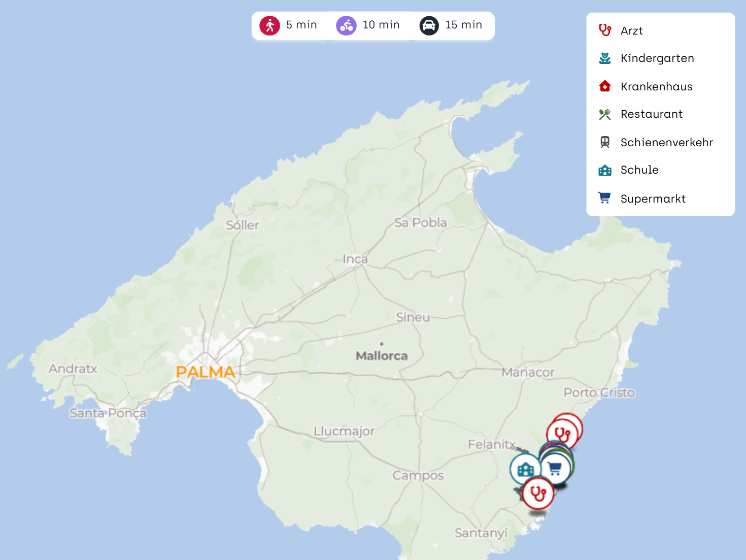Click the Arzt stethoscope icon in legend
Image resolution: width=746 pixels, height=560 pixels.
tap(604, 30)
